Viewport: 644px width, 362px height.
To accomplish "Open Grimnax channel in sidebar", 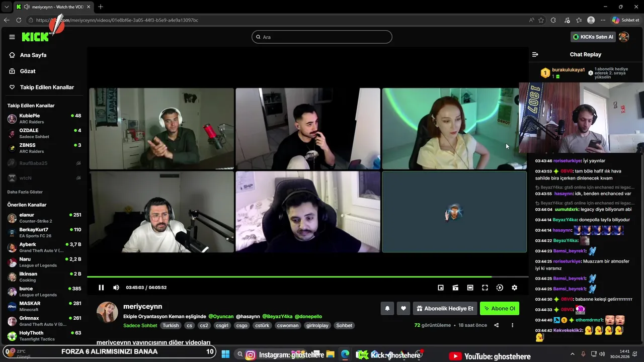I will 44,321.
